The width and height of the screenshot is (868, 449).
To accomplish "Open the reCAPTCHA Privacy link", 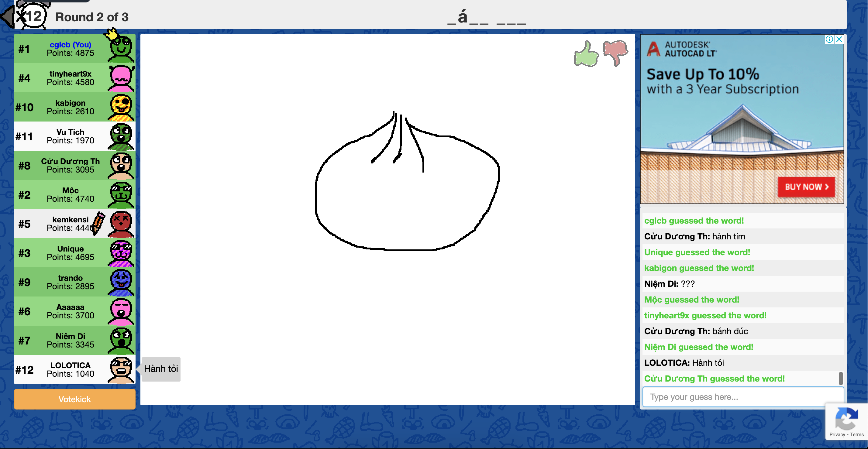I will pyautogui.click(x=837, y=435).
